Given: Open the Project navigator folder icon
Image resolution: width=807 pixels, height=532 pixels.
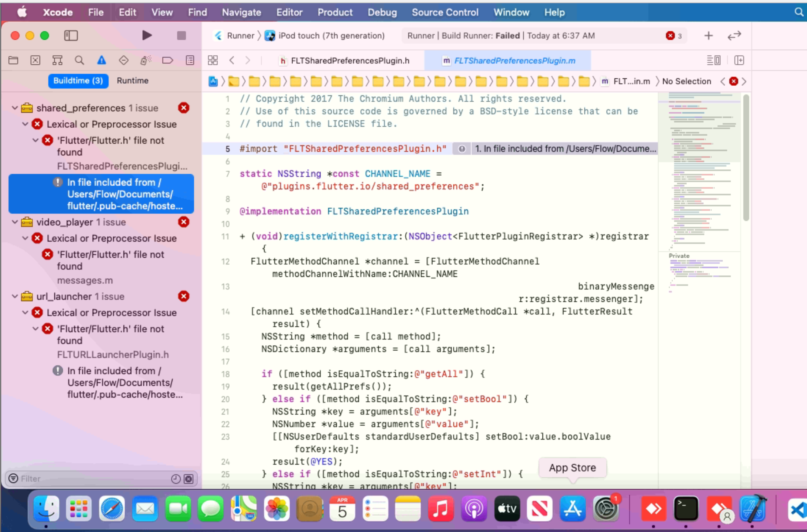Looking at the screenshot, I should [13, 60].
